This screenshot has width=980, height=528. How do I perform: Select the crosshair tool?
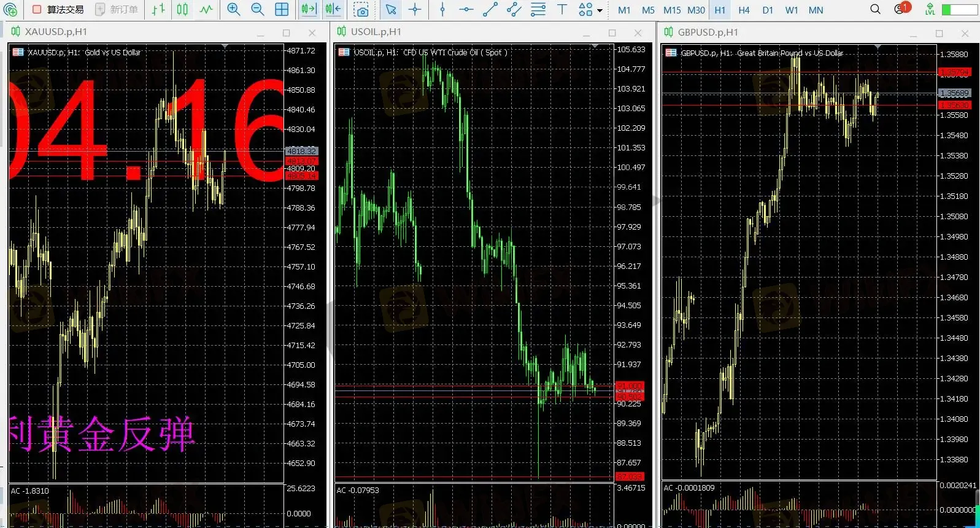pos(415,9)
